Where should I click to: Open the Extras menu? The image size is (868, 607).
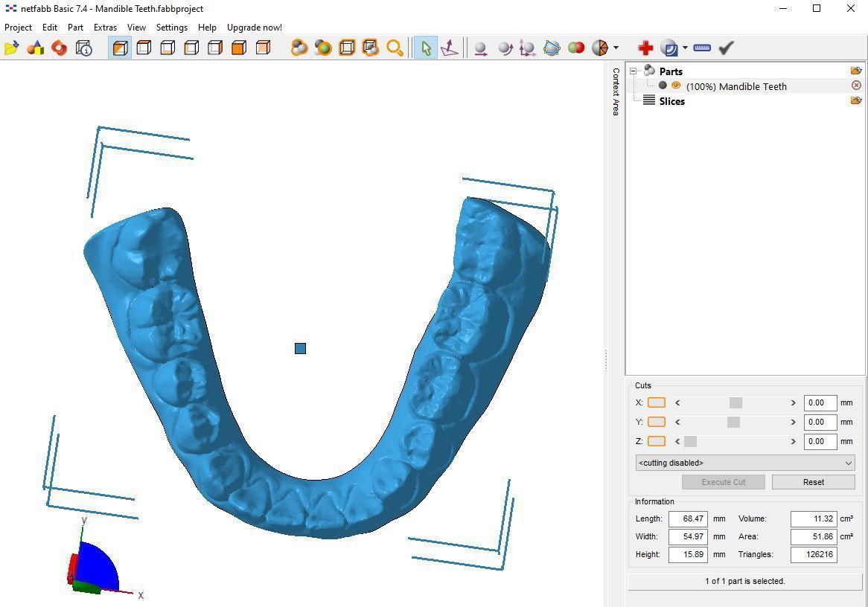[105, 27]
